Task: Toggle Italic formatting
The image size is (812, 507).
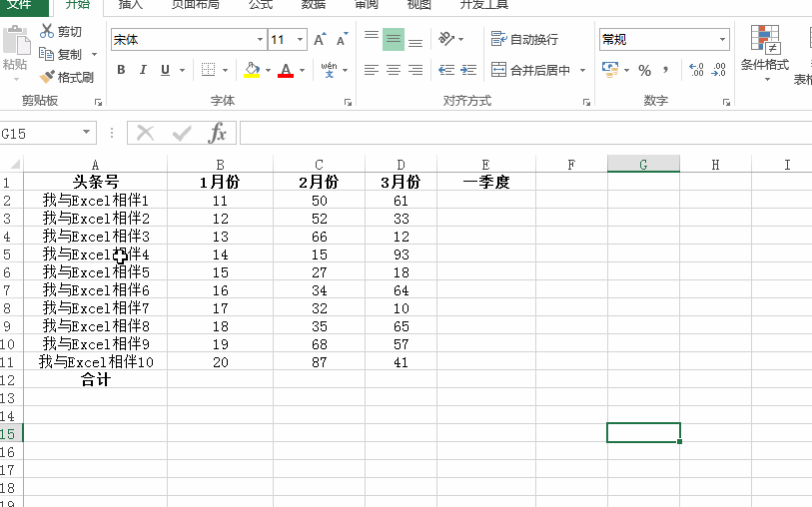Action: coord(143,69)
